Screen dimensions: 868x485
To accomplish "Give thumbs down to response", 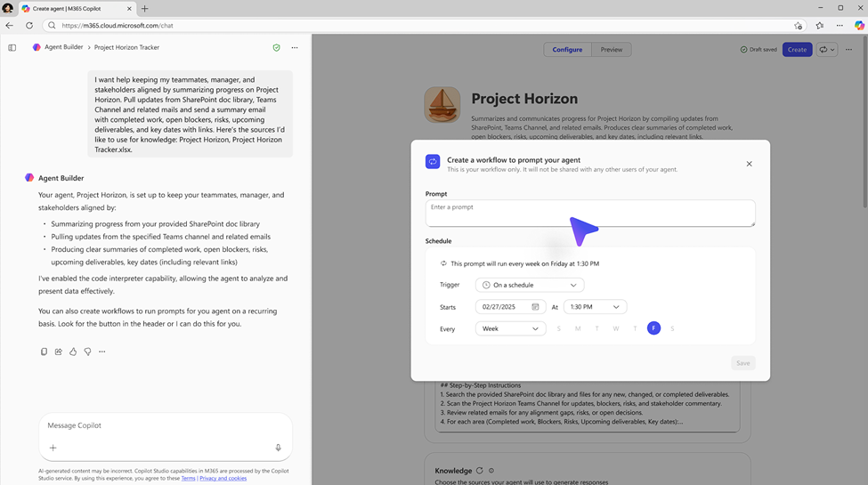I will point(87,352).
